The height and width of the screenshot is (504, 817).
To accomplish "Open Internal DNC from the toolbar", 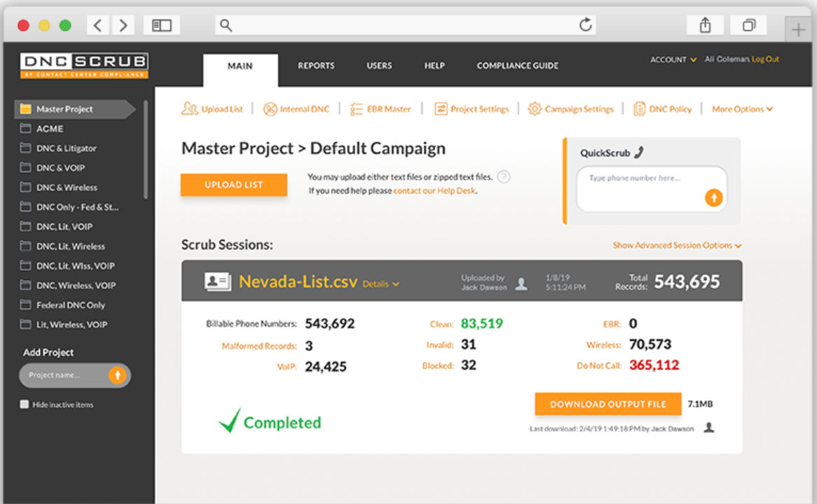I will tap(270, 109).
